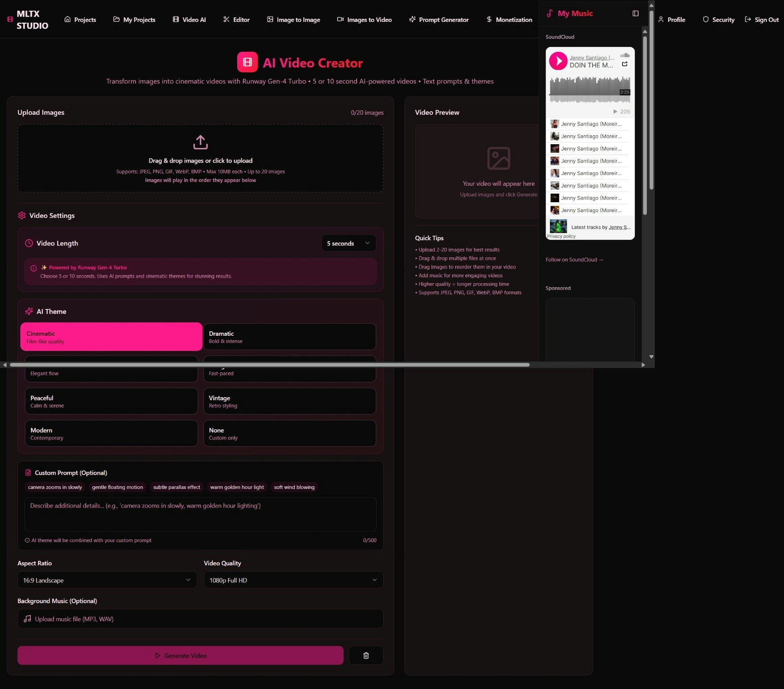
Task: Open Image to Image page
Action: pos(293,20)
